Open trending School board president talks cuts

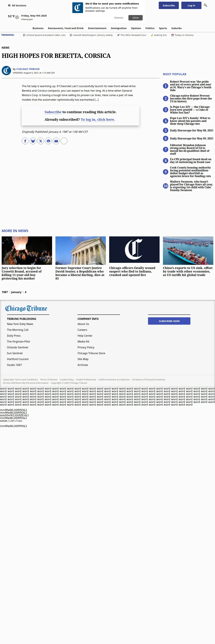click(x=44, y=35)
